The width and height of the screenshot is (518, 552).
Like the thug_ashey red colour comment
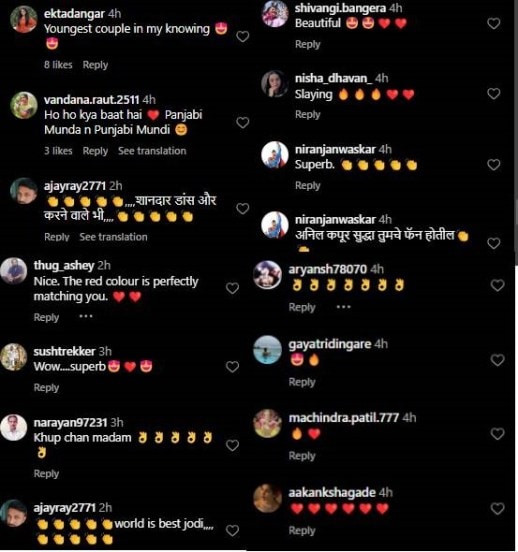(x=232, y=288)
